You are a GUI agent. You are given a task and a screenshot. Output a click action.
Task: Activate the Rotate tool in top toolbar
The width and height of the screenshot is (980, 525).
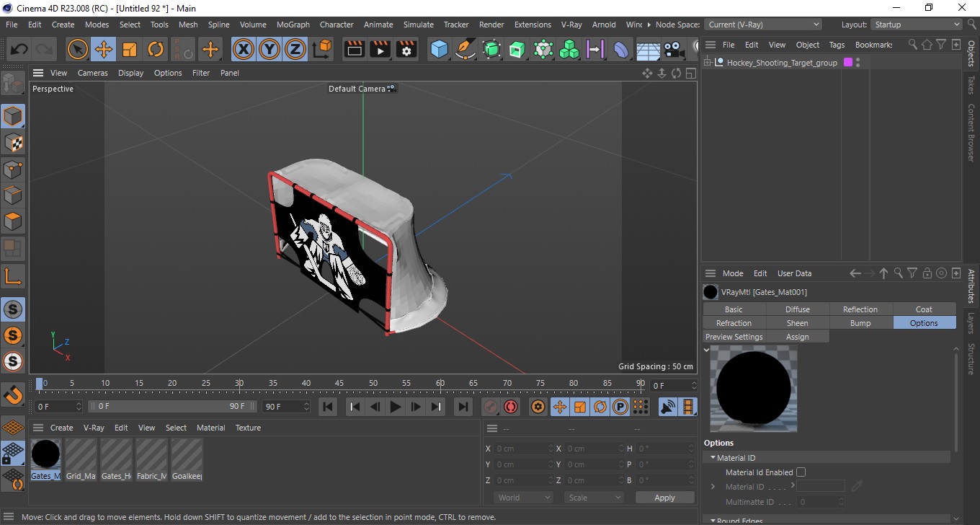pyautogui.click(x=156, y=50)
